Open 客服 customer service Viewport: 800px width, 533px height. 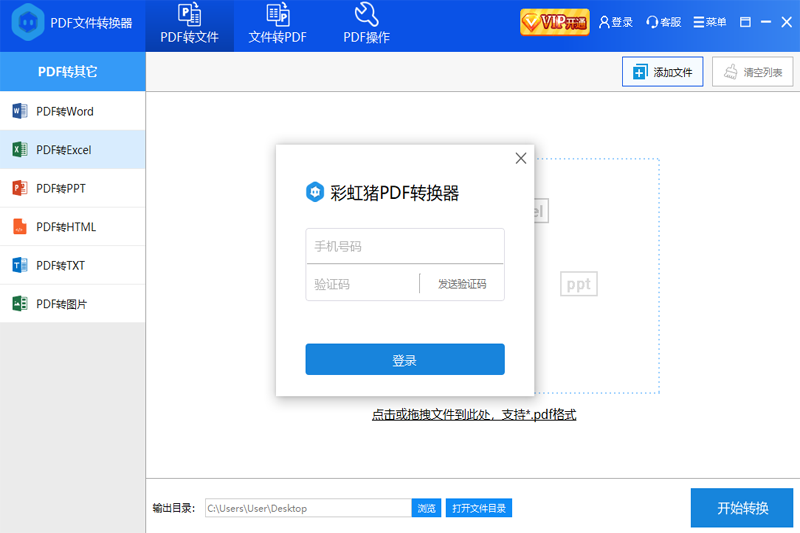point(663,22)
